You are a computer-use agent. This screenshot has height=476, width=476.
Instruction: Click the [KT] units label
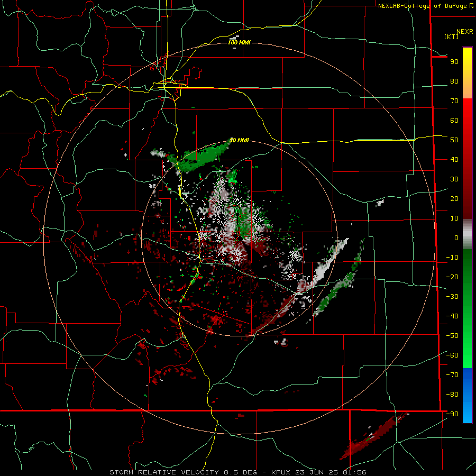coord(452,36)
